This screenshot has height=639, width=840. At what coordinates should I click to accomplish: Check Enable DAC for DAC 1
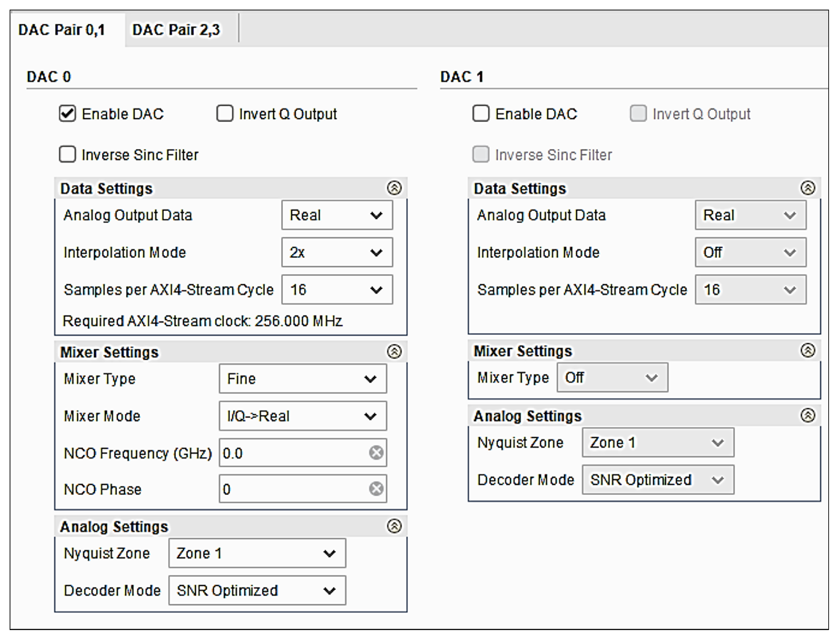[x=480, y=113]
